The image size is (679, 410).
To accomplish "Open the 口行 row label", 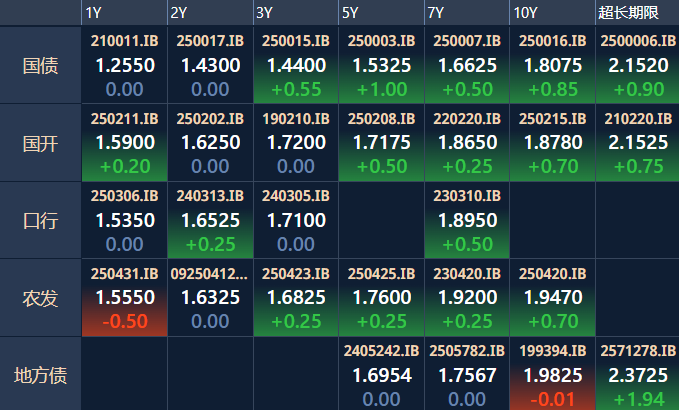I will click(x=40, y=220).
